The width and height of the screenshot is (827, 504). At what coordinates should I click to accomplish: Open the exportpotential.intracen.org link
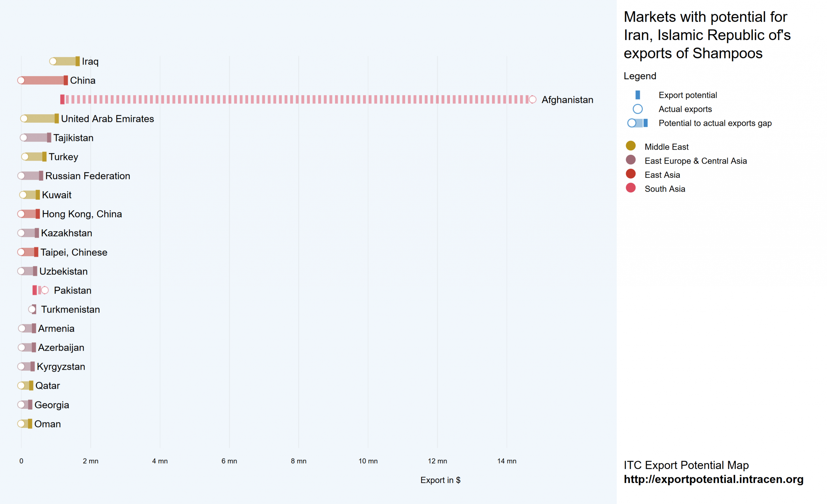coord(713,479)
